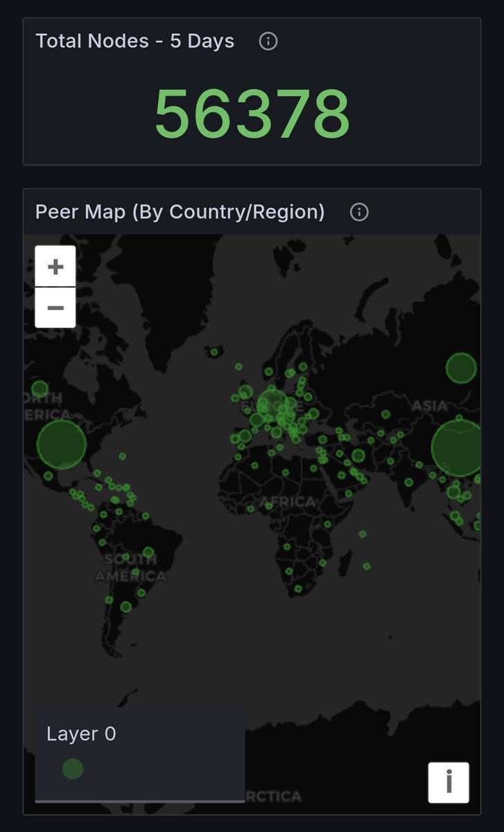Click the SOUTH AMERICA map label
This screenshot has width=504, height=832.
click(131, 568)
